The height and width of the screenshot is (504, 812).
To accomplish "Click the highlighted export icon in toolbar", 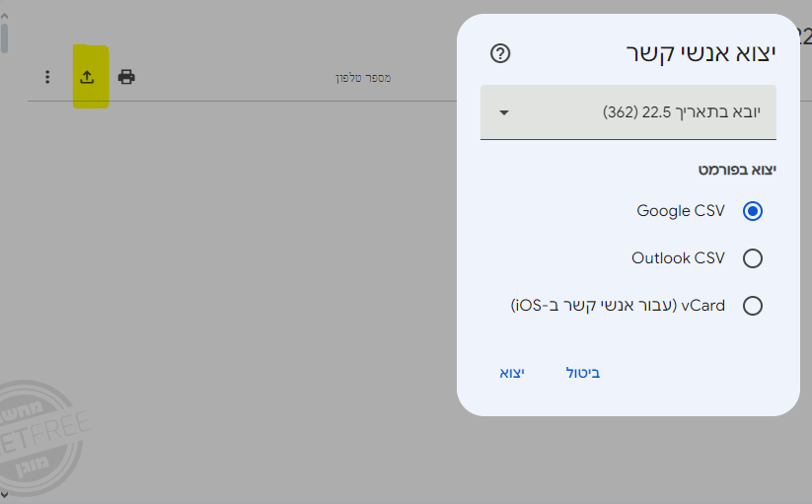I will click(87, 77).
